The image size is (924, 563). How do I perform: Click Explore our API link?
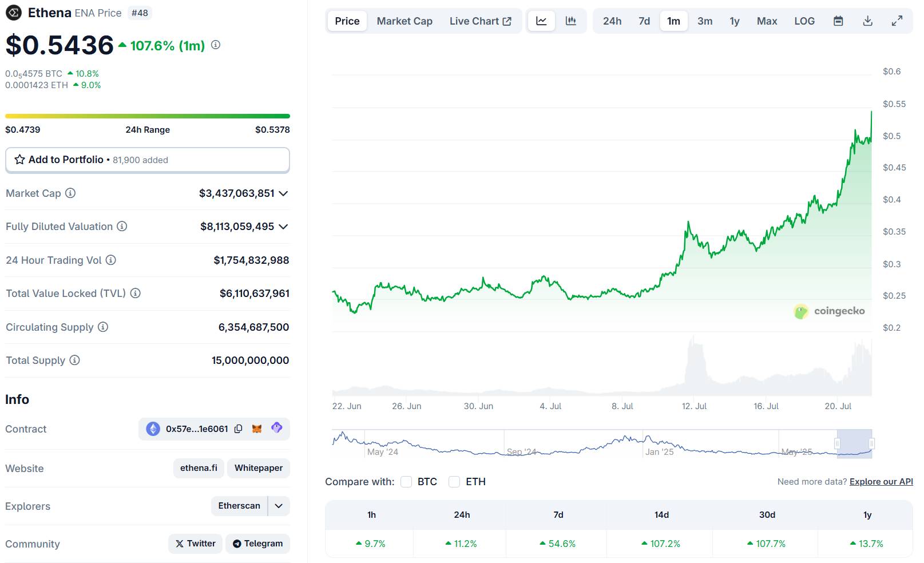(x=881, y=482)
